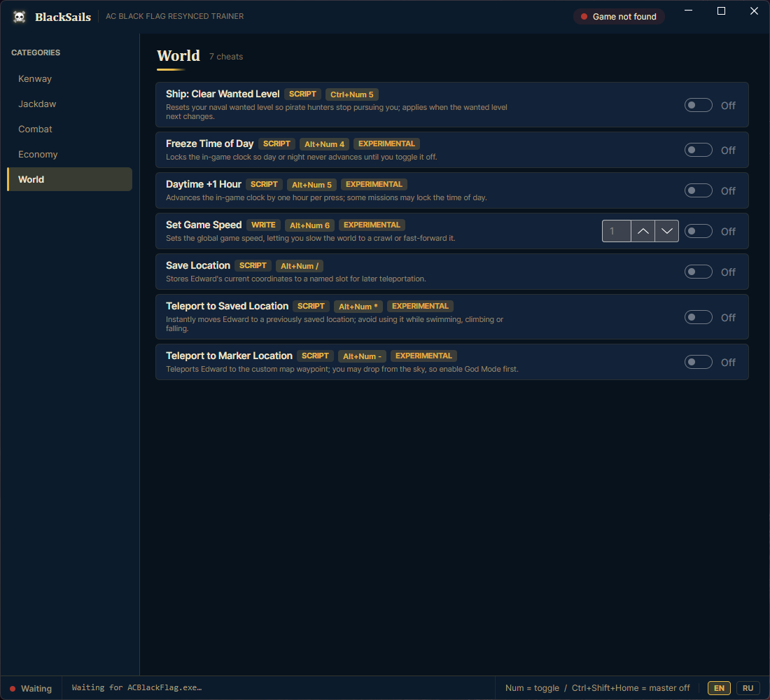This screenshot has height=700, width=770.
Task: Click the Set Game Speed title
Action: (x=204, y=225)
